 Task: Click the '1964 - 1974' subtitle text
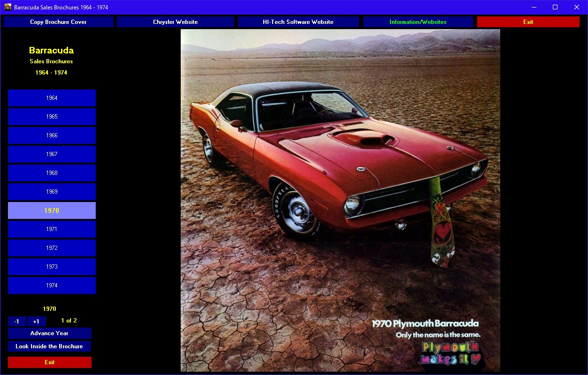pyautogui.click(x=51, y=73)
